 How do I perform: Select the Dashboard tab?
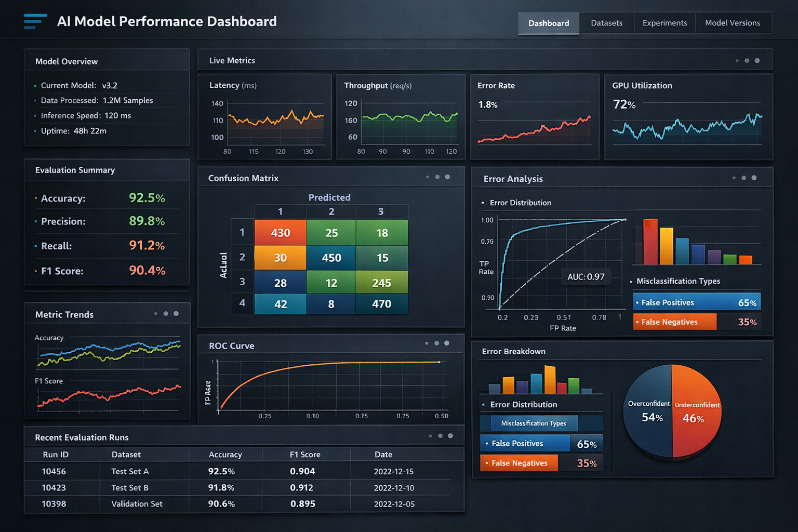tap(548, 23)
